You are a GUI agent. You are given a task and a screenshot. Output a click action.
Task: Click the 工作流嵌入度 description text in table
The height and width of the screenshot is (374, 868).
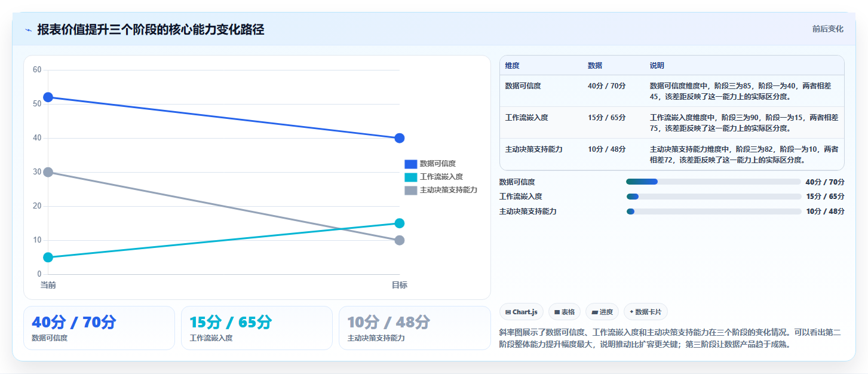coord(744,122)
